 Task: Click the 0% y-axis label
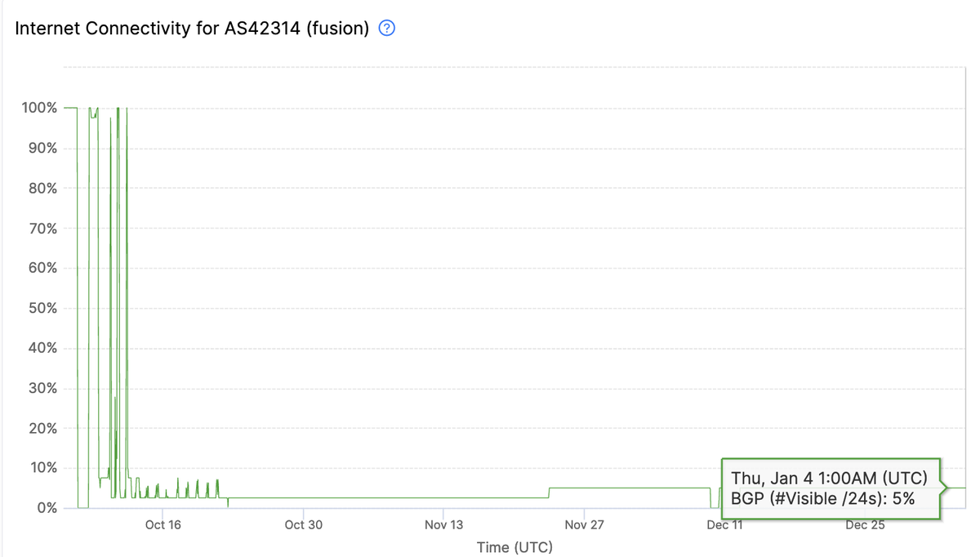[x=44, y=508]
